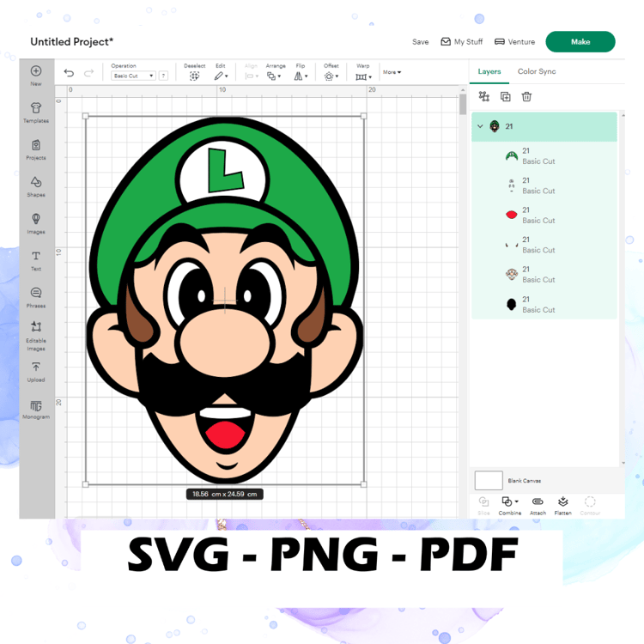Open the Phrases panel
Viewport: 644px width, 644px height.
[36, 297]
